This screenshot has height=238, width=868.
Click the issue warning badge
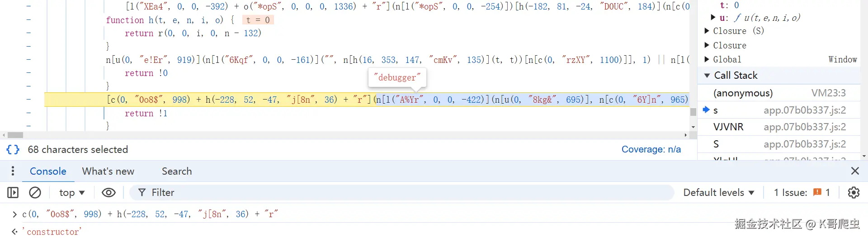click(x=821, y=192)
